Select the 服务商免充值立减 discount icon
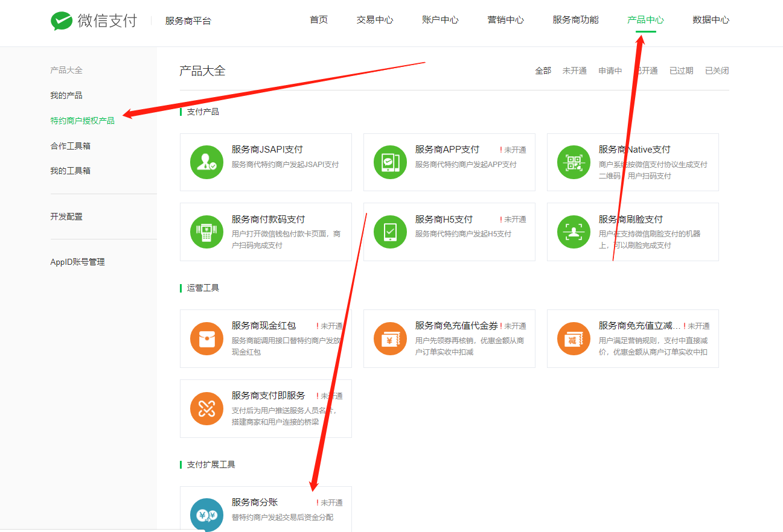The height and width of the screenshot is (532, 783). pos(574,338)
